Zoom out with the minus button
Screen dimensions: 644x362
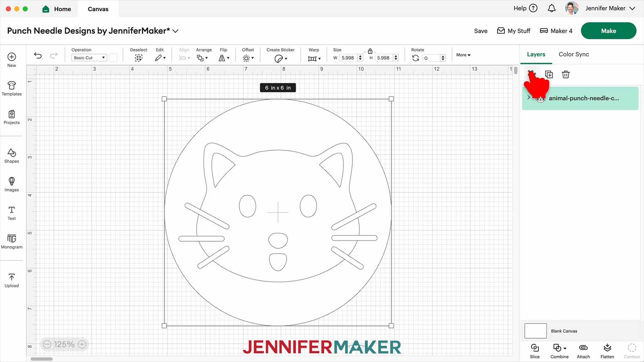coord(47,344)
